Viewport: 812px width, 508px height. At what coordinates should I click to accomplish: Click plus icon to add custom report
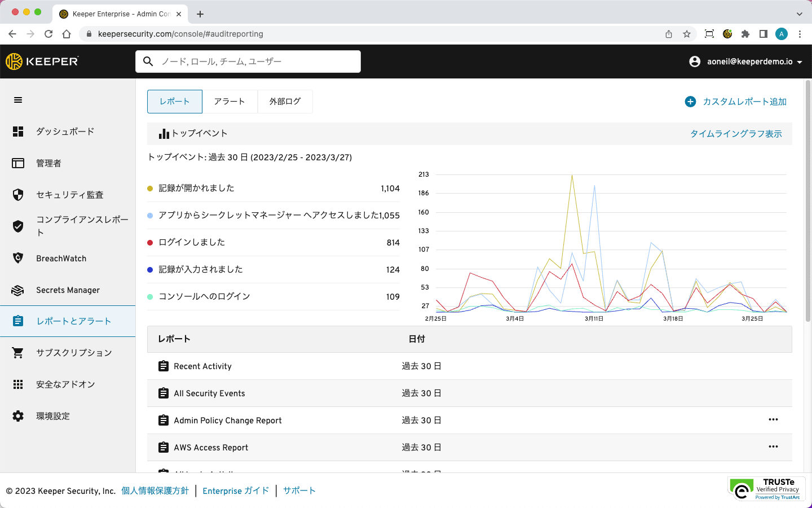click(x=690, y=102)
